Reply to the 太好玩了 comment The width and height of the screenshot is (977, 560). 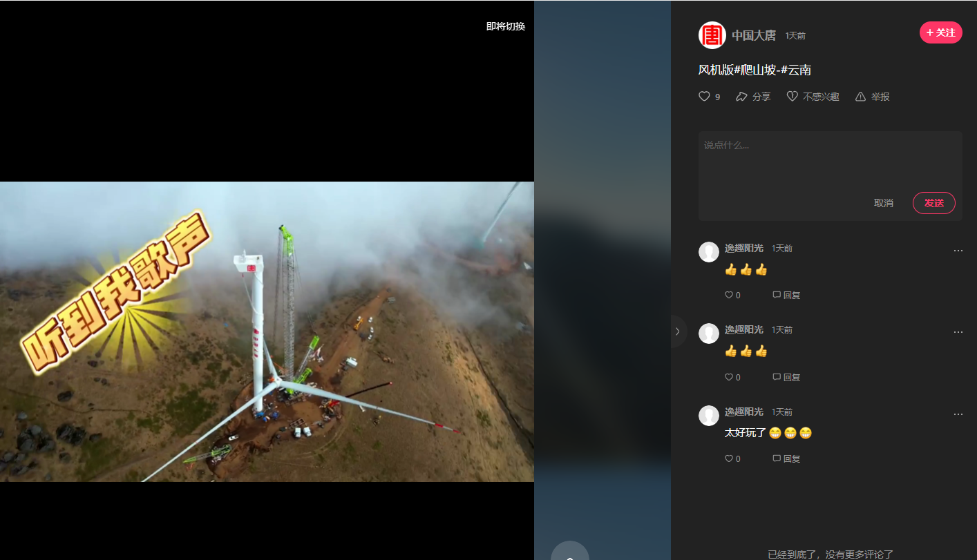(786, 458)
